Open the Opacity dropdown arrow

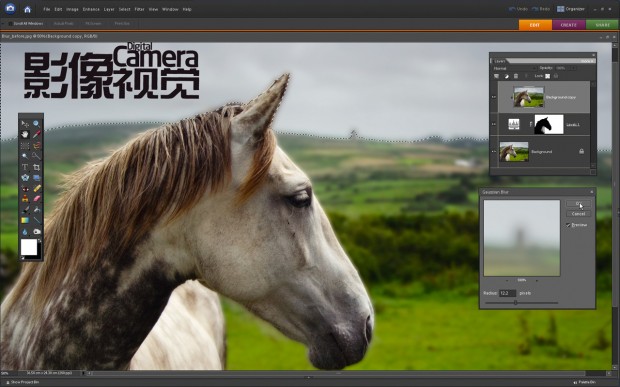point(573,68)
